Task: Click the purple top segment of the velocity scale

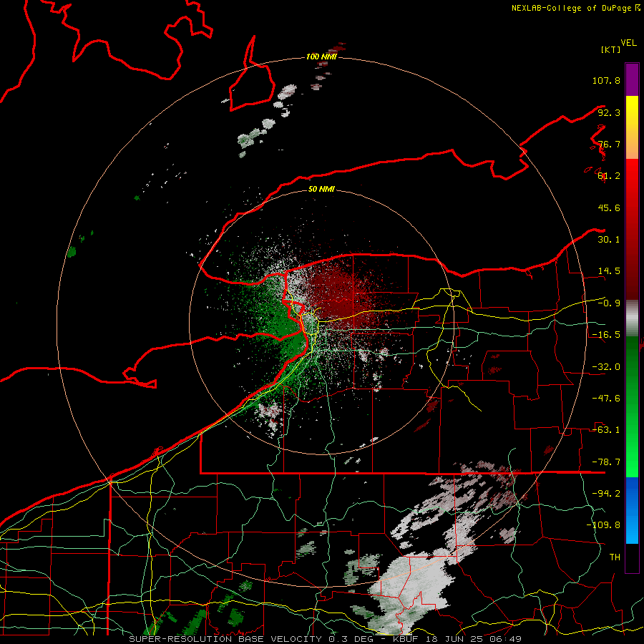Action: pos(632,79)
